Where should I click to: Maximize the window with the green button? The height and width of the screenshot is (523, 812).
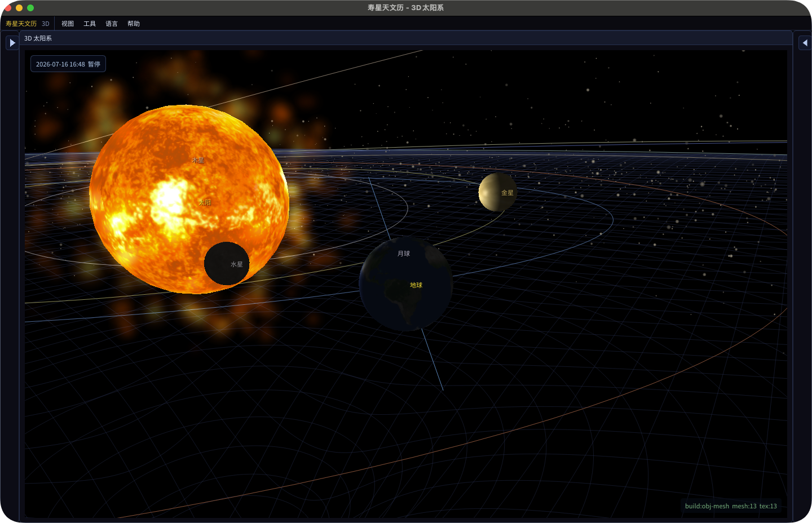(30, 8)
